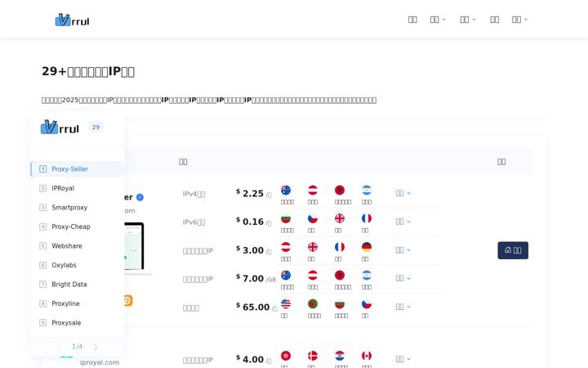The width and height of the screenshot is (588, 368).
Task: Click the Germany flag in the $3.00 row
Action: (x=367, y=247)
